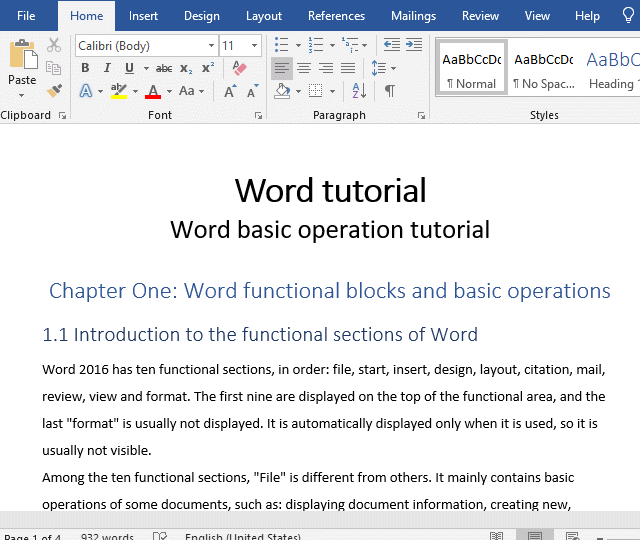Click the Paste clipboard icon
Viewport: 640px width, 540px height.
click(22, 55)
